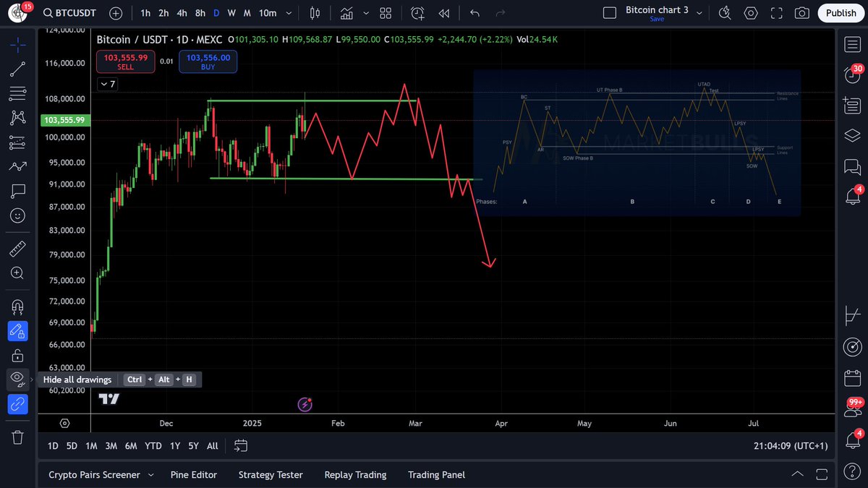
Task: Set the date range to 3M
Action: click(x=111, y=446)
